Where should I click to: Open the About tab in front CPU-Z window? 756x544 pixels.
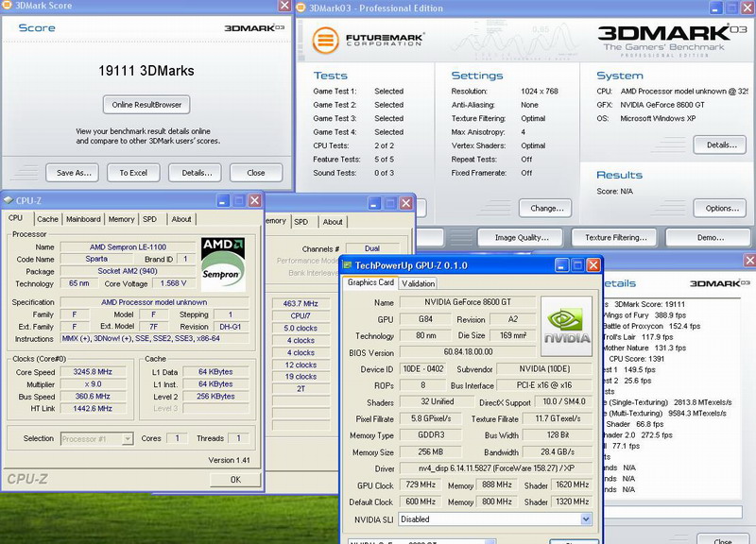coord(181,219)
